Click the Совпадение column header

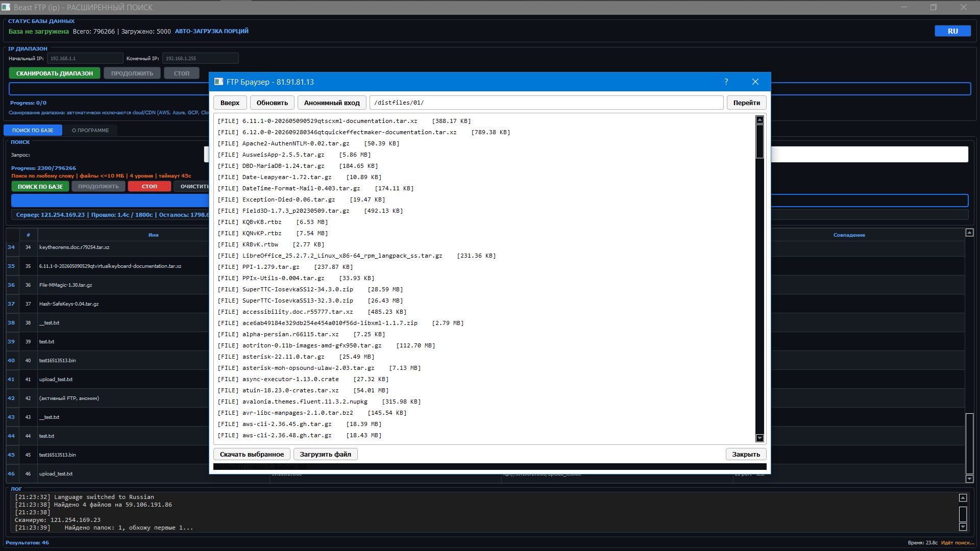849,235
